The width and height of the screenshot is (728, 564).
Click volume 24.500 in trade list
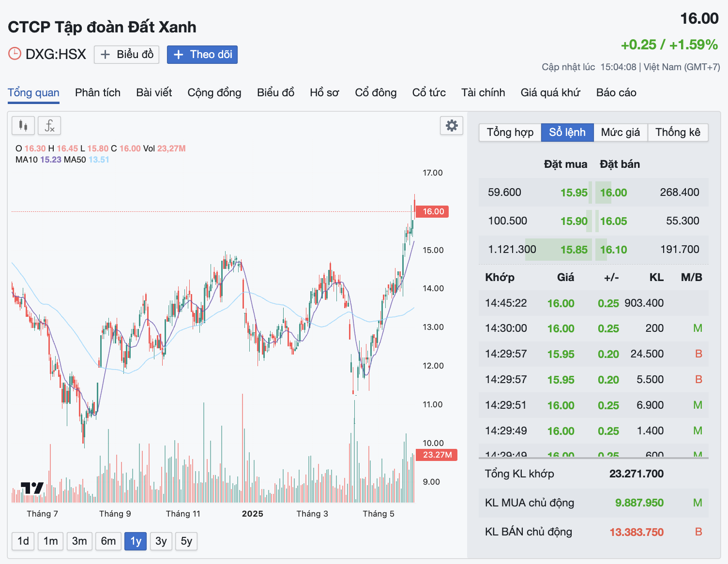tap(647, 354)
